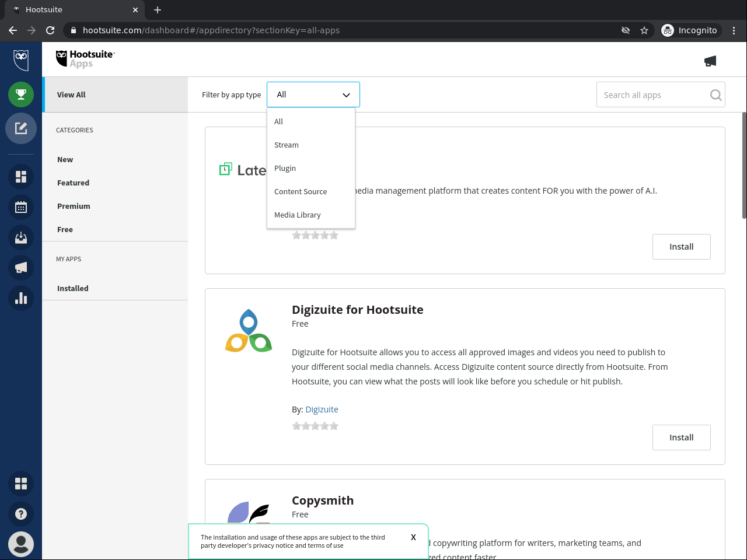
Task: Click the megaphone announcements icon at top right
Action: (x=710, y=61)
